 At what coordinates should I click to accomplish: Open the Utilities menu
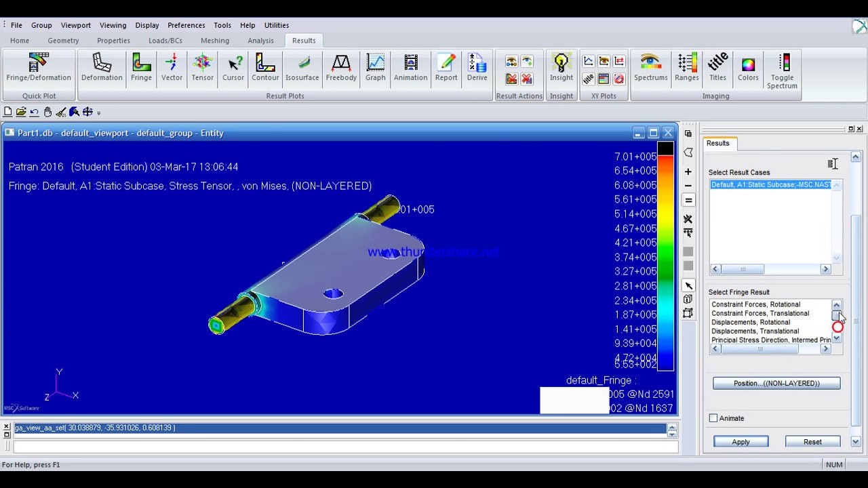(x=277, y=25)
